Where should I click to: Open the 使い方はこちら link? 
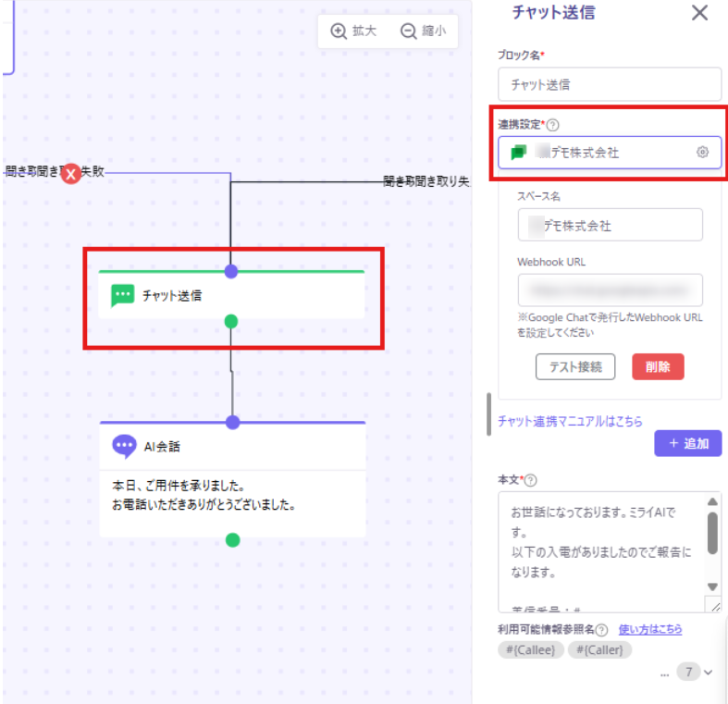(x=650, y=629)
